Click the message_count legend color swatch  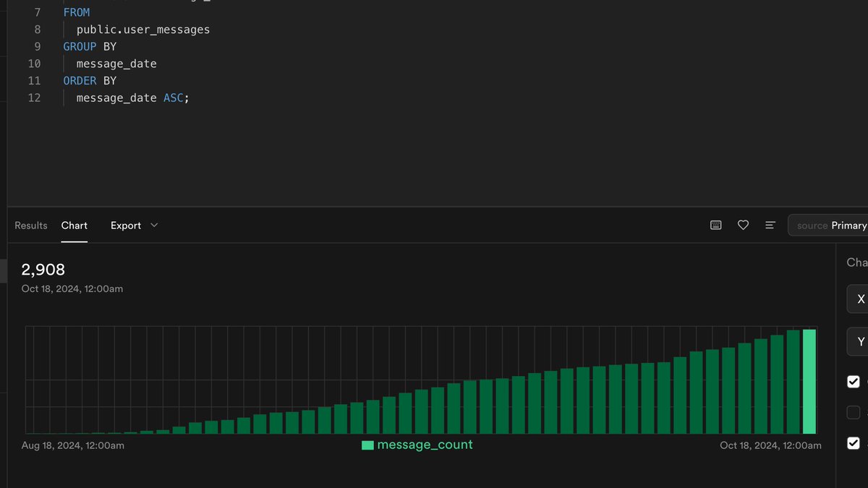[367, 445]
